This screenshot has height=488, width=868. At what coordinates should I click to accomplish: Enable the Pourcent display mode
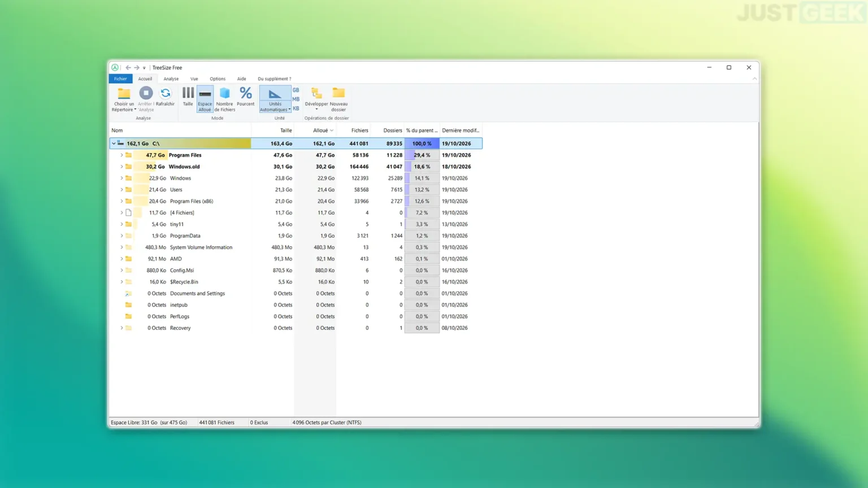click(x=246, y=97)
